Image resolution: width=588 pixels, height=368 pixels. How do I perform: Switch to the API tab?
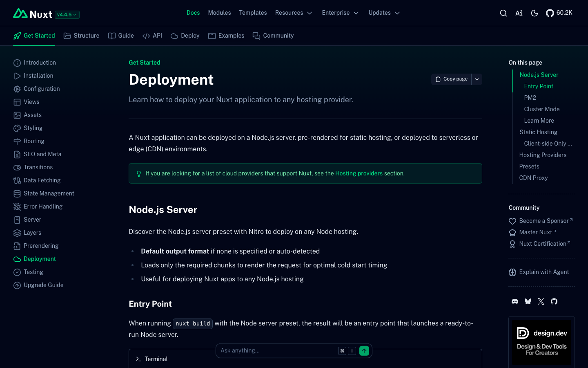[152, 36]
